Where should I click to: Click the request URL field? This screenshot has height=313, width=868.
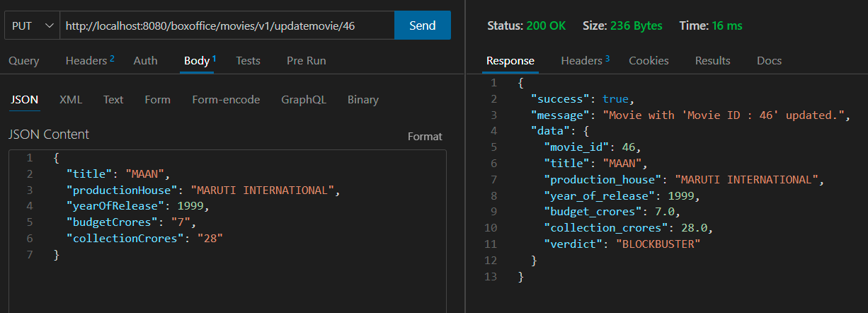pyautogui.click(x=227, y=25)
